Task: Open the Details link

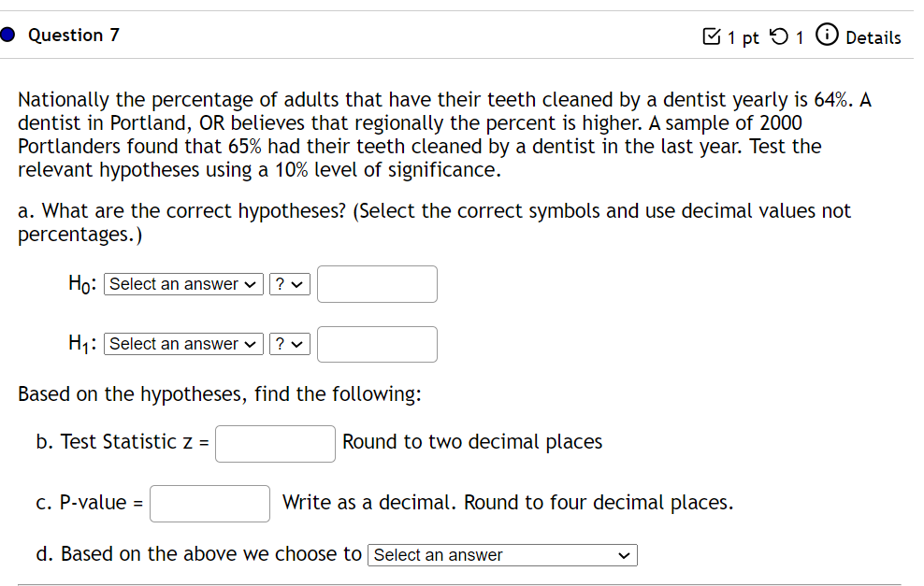Action: tap(873, 37)
